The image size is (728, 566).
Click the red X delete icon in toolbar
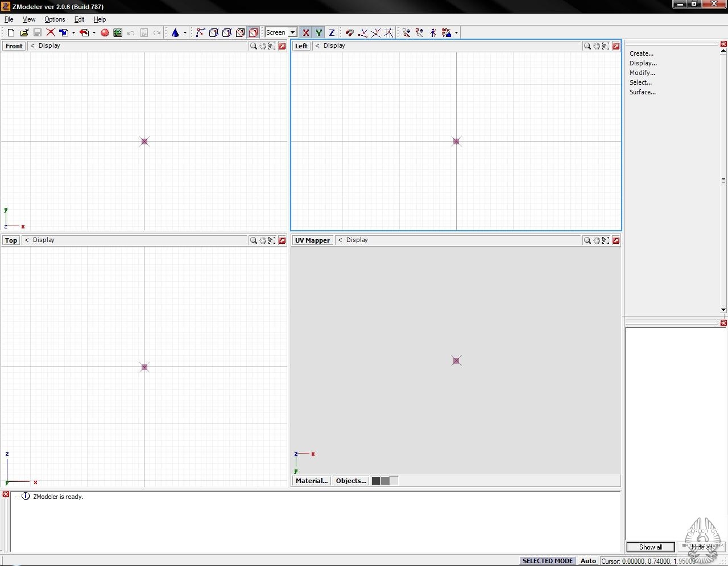[51, 32]
